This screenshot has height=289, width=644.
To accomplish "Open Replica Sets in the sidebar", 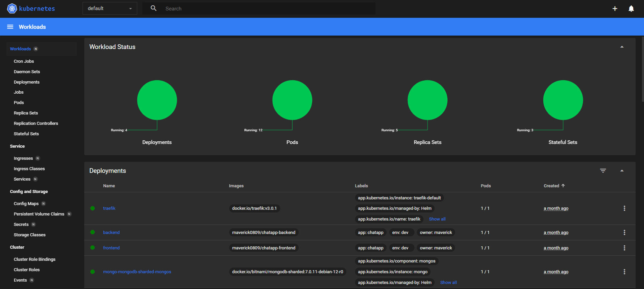I will (x=26, y=113).
